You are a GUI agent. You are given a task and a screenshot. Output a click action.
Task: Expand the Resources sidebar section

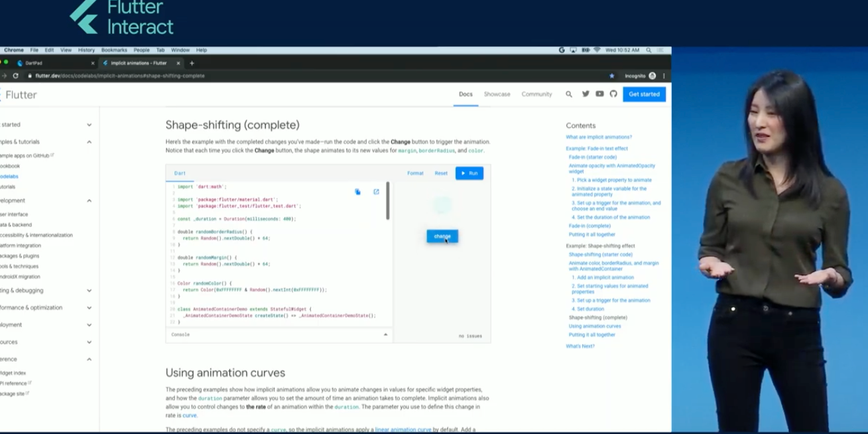point(89,342)
